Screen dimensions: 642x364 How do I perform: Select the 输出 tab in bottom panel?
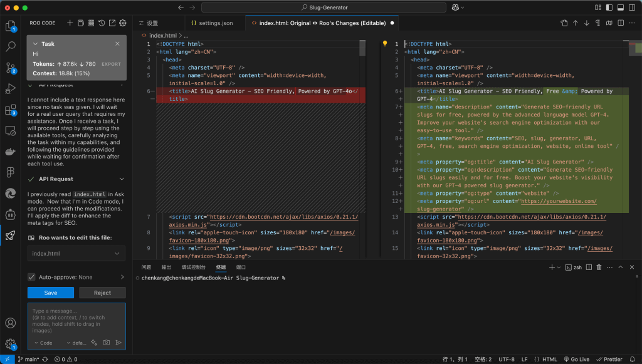click(x=166, y=267)
